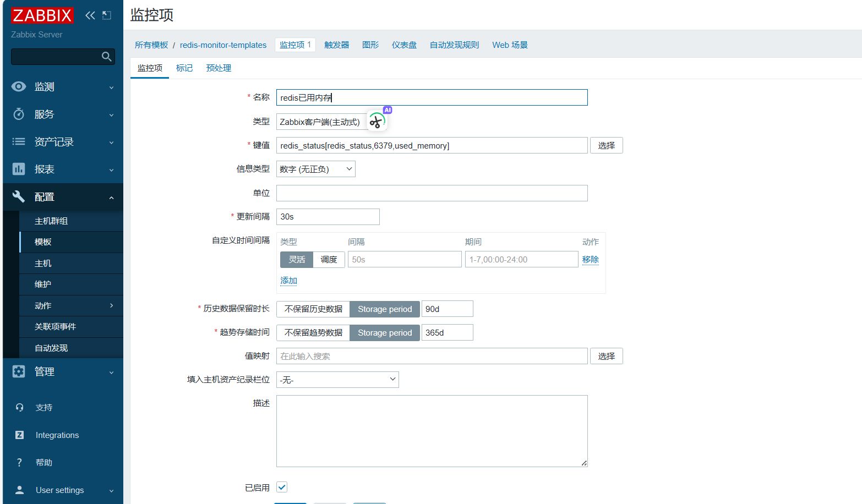Image resolution: width=862 pixels, height=504 pixels.
Task: Choose 不保留趋势数据 option
Action: click(313, 333)
